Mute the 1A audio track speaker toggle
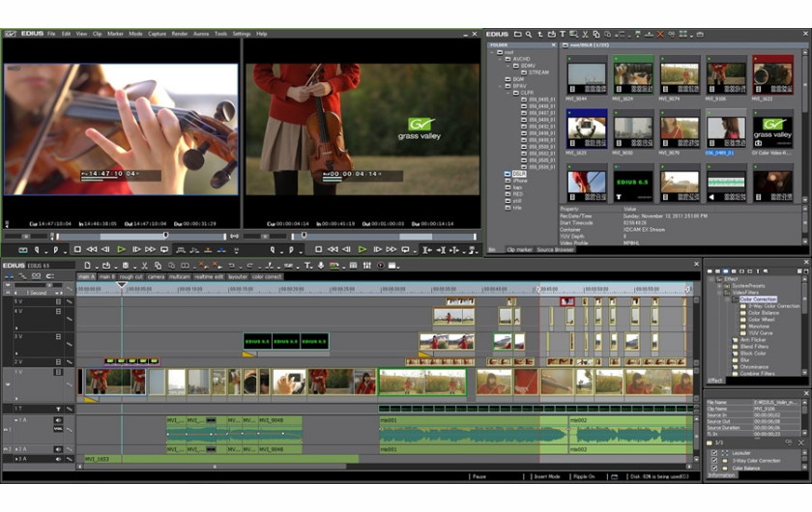This screenshot has width=812, height=512. (59, 420)
